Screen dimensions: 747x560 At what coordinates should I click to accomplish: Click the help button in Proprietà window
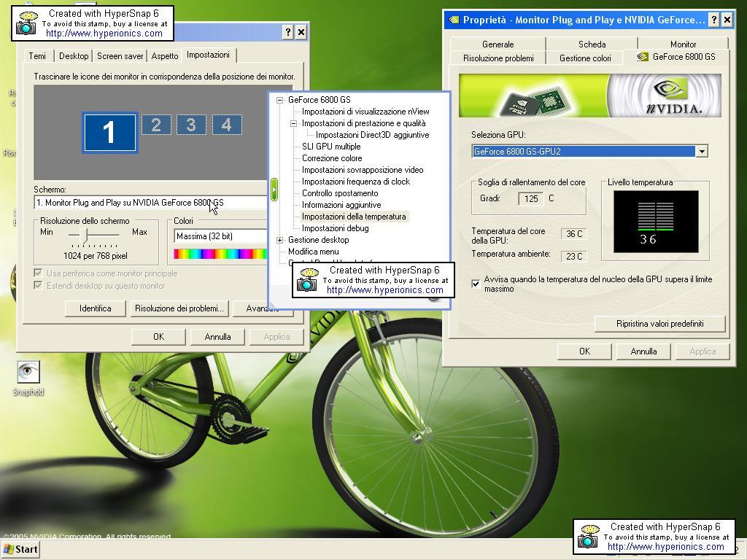coord(713,20)
